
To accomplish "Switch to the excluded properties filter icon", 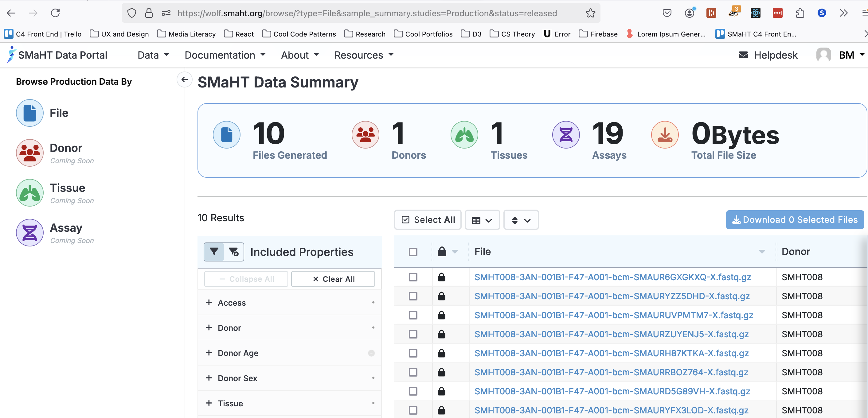I will [234, 252].
